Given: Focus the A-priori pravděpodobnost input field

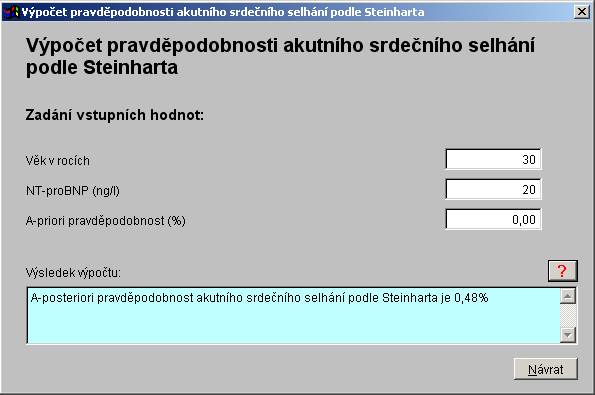Looking at the screenshot, I should [x=493, y=219].
